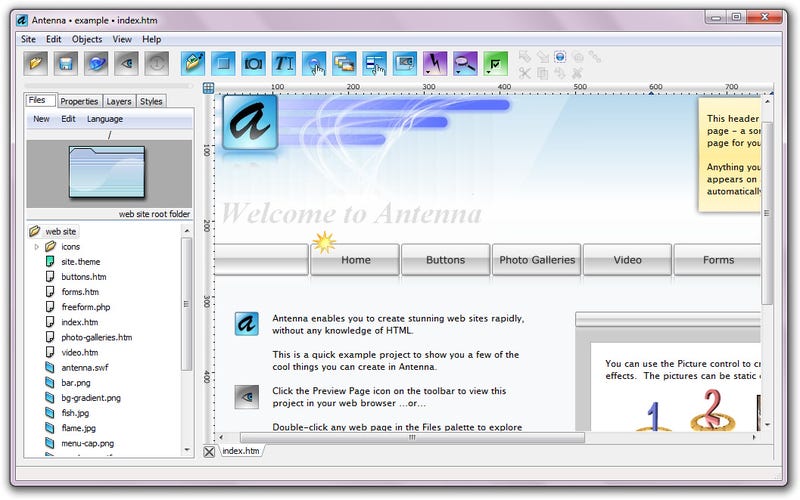Preview page using the eye toolbar icon
Image resolution: width=800 pixels, height=500 pixels.
(x=127, y=63)
